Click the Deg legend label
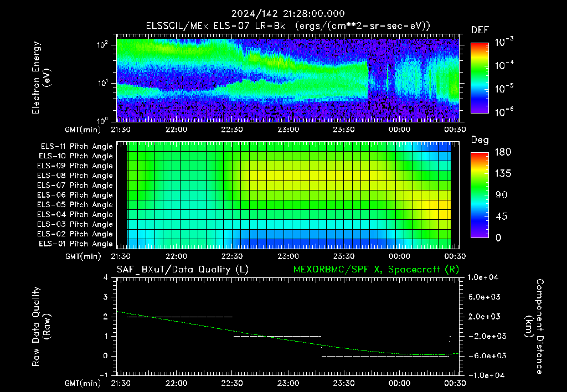567x392 pixels. [480, 140]
